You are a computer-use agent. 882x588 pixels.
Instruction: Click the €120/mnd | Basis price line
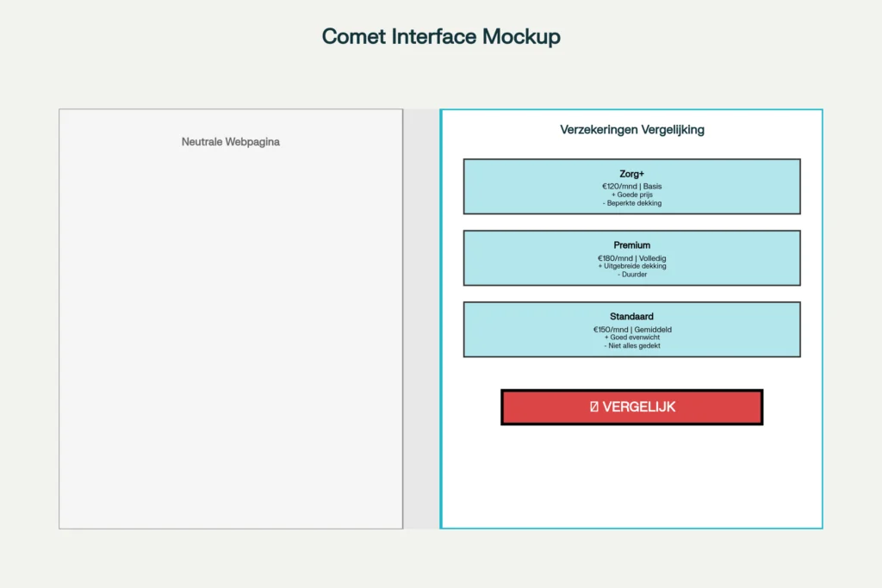click(631, 186)
